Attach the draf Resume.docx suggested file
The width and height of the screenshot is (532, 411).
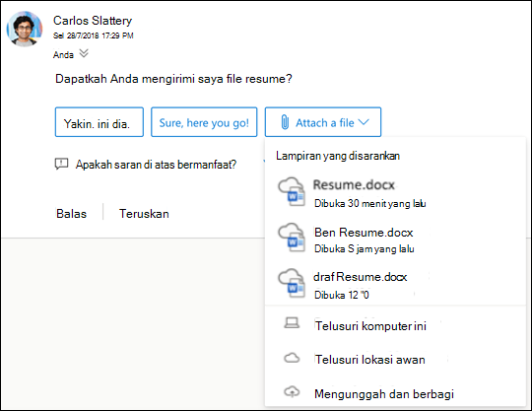395,285
